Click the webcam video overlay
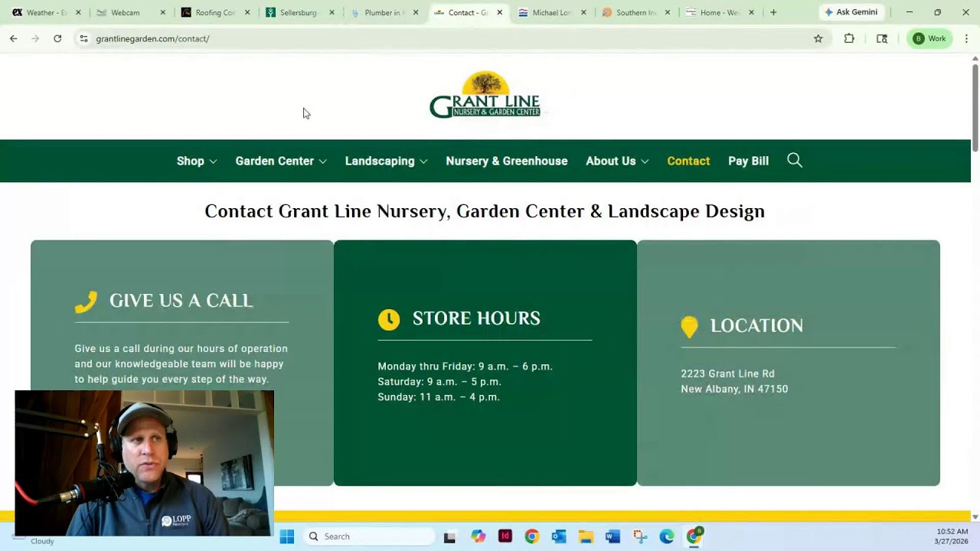 (144, 463)
